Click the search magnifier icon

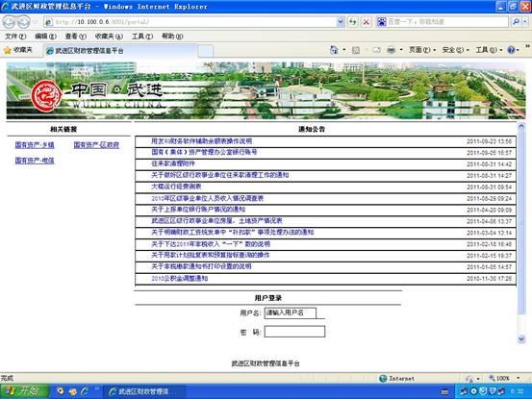516,22
